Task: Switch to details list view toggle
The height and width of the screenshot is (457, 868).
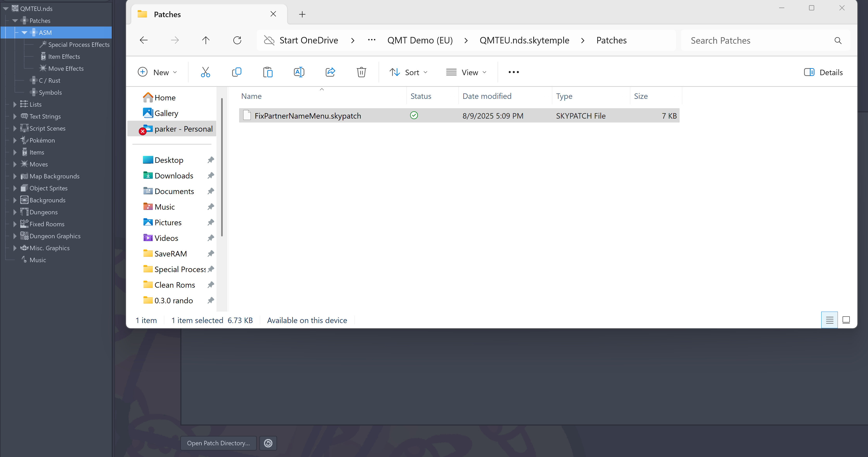Action: click(829, 320)
